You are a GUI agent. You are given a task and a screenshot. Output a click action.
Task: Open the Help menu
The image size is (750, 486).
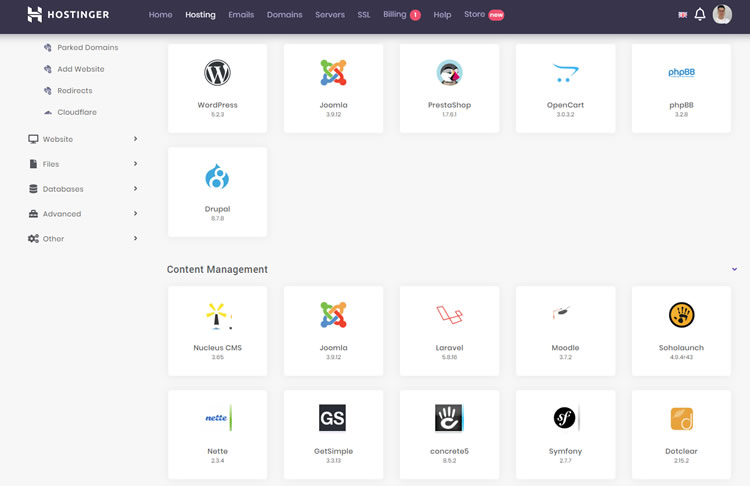[442, 15]
